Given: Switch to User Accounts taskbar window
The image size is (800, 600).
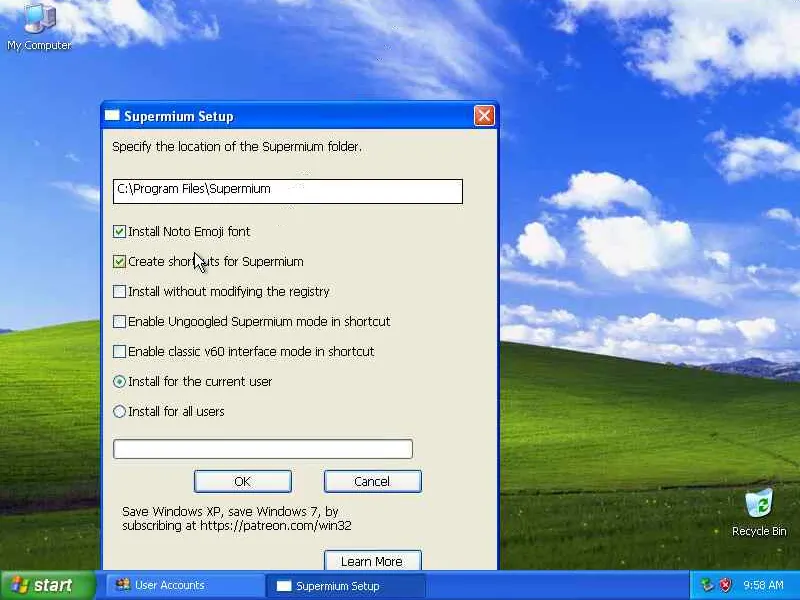Looking at the screenshot, I should pyautogui.click(x=185, y=585).
